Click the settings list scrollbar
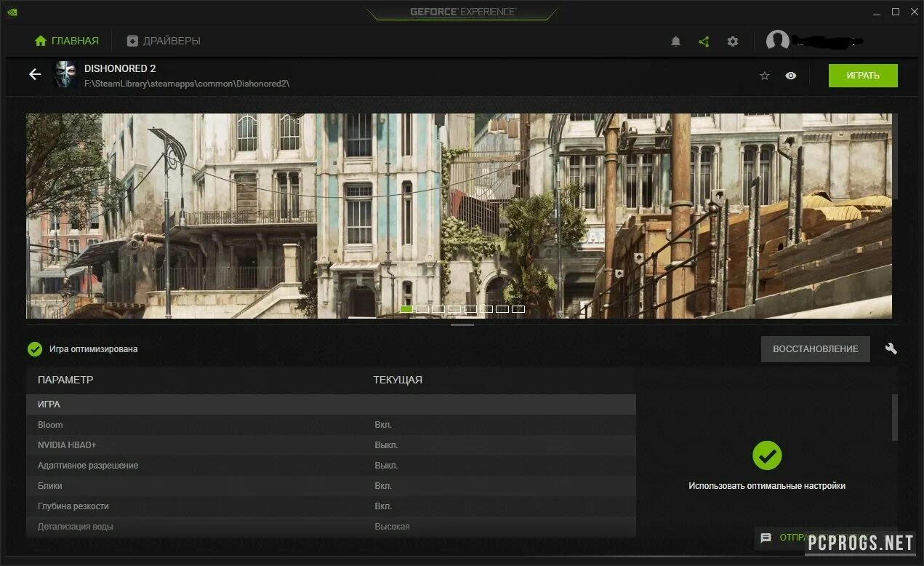 [x=895, y=418]
